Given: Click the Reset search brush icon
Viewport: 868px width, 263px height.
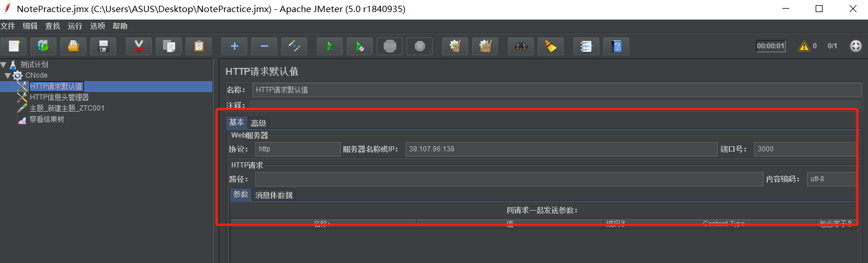Looking at the screenshot, I should click(550, 46).
